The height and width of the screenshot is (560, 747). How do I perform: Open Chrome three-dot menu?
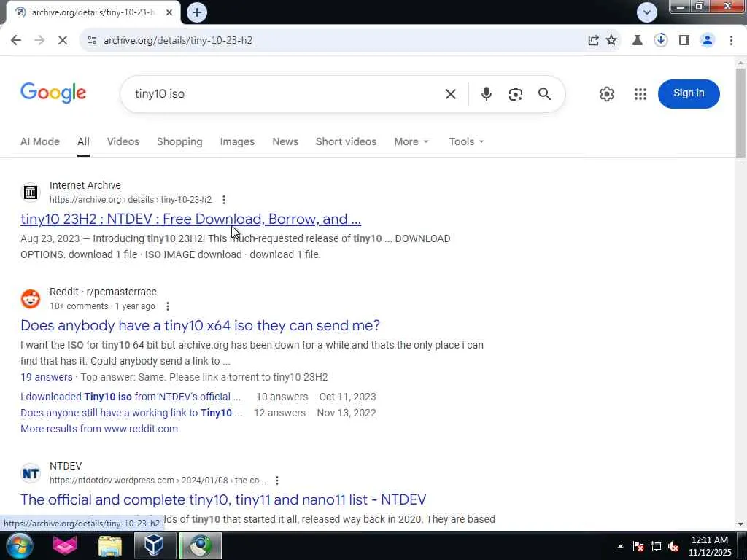pos(731,41)
